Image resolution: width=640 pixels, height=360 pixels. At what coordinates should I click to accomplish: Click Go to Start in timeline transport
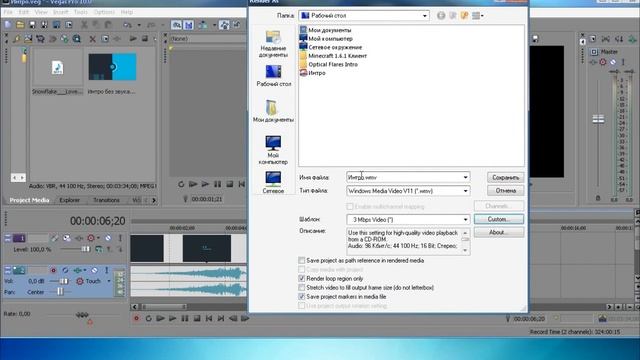click(x=209, y=318)
